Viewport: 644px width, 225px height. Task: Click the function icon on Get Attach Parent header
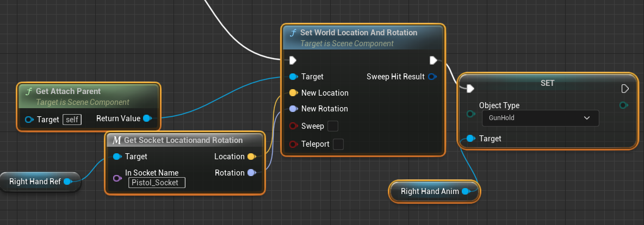pyautogui.click(x=28, y=91)
